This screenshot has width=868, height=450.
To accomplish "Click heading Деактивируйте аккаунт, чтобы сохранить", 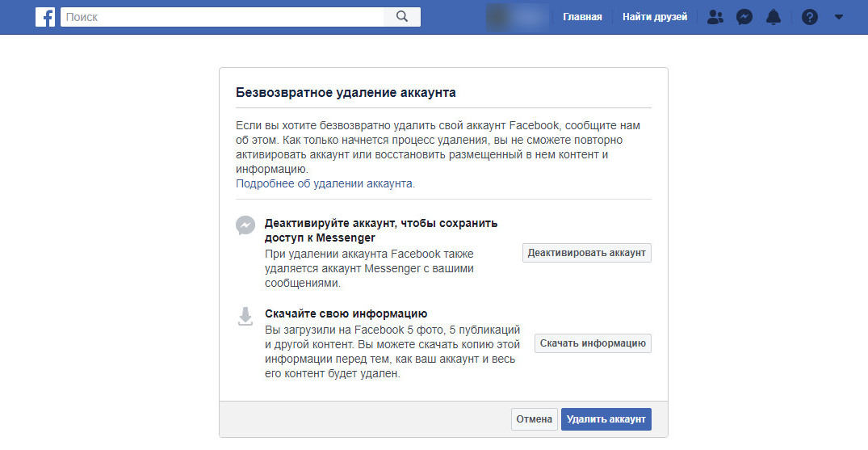I will point(381,223).
